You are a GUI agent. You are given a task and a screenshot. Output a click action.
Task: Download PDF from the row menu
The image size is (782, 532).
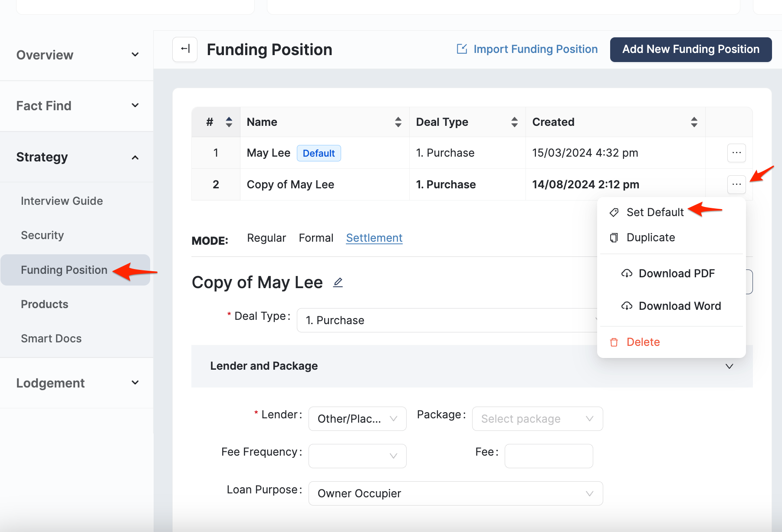pos(676,273)
